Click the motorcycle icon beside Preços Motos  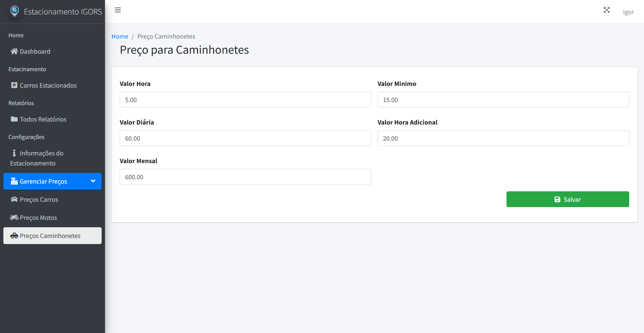click(x=14, y=218)
